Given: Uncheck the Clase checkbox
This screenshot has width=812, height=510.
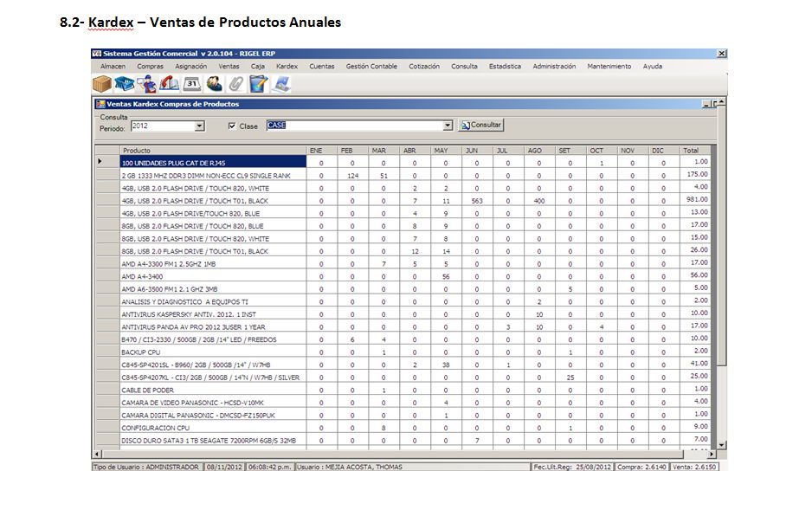Looking at the screenshot, I should tap(232, 126).
